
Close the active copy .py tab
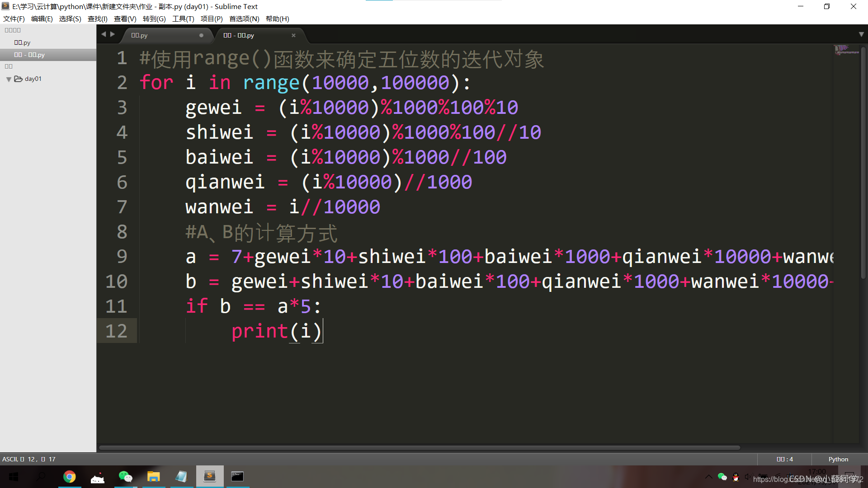click(293, 35)
